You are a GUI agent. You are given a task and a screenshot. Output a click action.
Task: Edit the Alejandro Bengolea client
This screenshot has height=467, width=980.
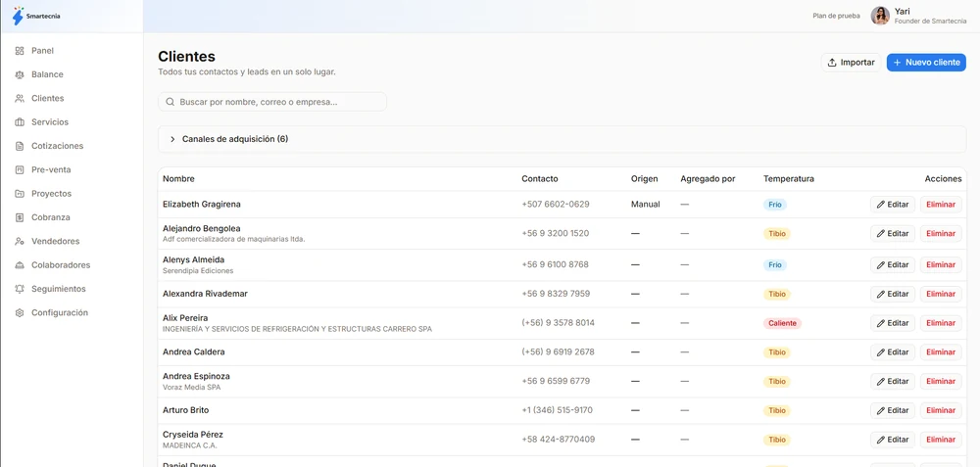(x=893, y=233)
